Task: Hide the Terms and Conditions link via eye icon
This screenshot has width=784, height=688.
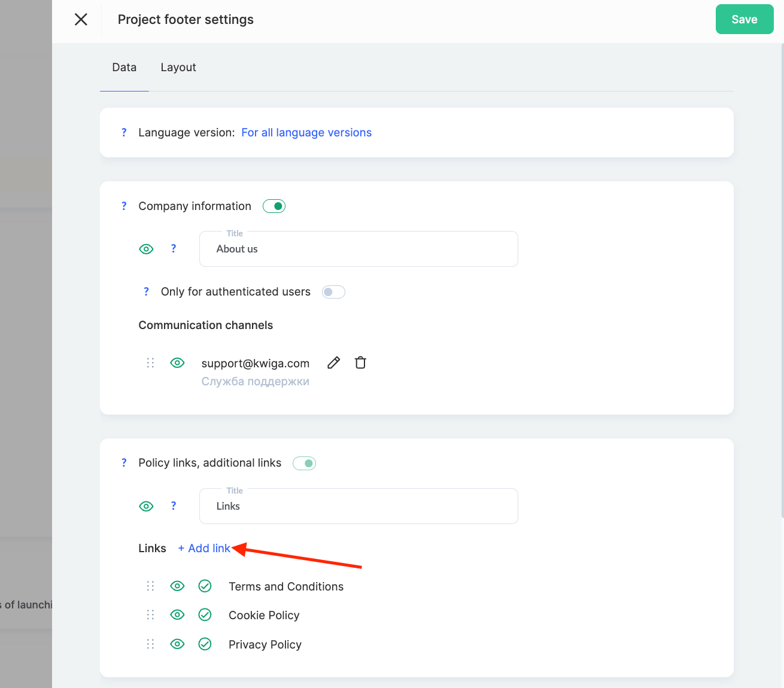Action: click(x=177, y=586)
